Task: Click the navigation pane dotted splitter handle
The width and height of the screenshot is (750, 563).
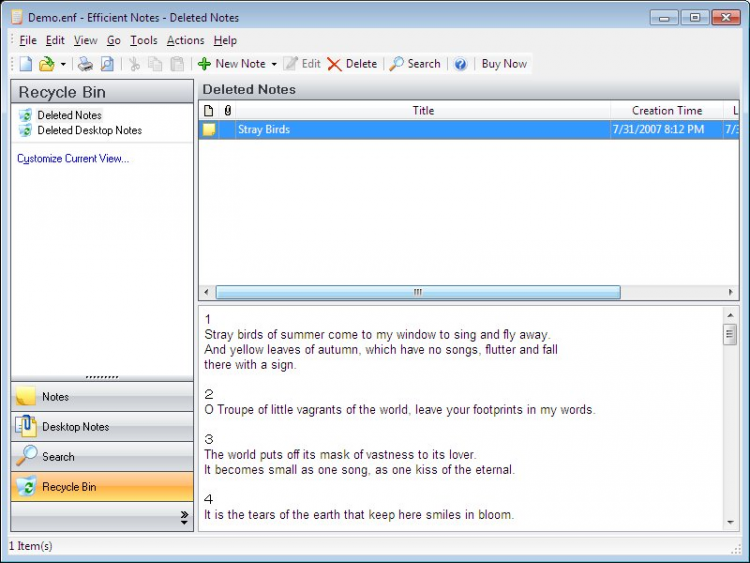Action: click(102, 377)
